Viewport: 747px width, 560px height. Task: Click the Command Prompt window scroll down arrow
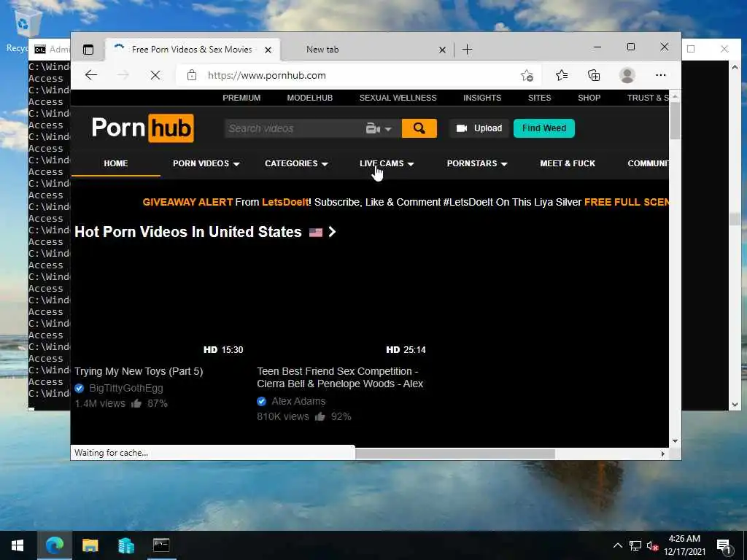(735, 404)
